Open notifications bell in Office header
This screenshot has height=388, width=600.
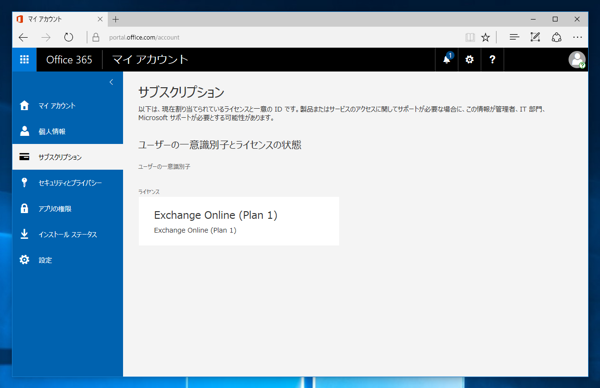(447, 59)
